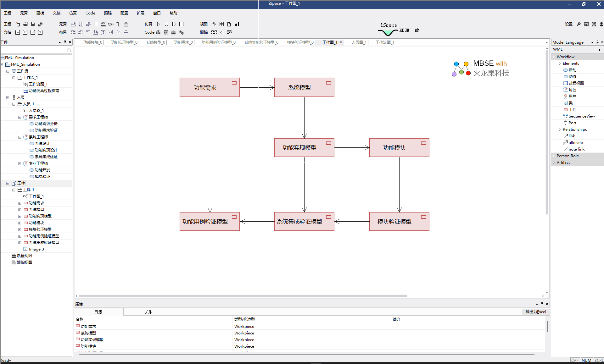Click the lock element icon
Image resolution: width=604 pixels, height=364 pixels.
point(126,24)
